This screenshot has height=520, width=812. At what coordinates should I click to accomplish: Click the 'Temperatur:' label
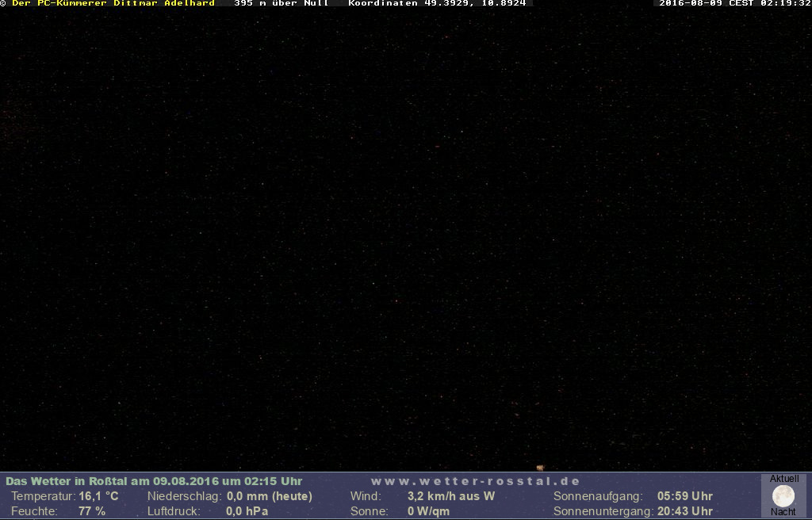pyautogui.click(x=43, y=496)
